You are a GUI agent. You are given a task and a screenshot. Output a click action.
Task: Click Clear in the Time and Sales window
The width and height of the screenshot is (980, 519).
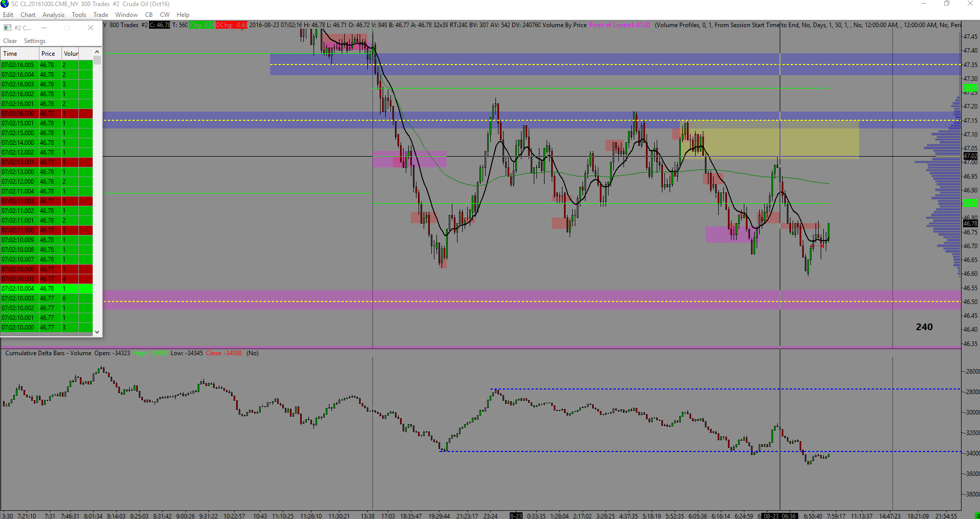coord(10,41)
